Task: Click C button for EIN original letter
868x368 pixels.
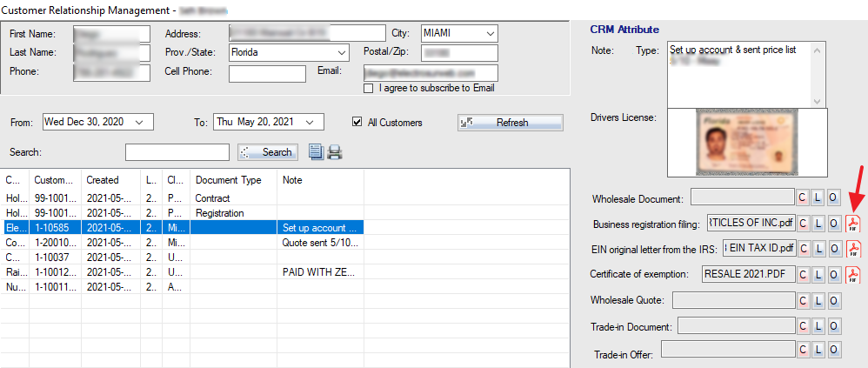Action: (x=803, y=249)
